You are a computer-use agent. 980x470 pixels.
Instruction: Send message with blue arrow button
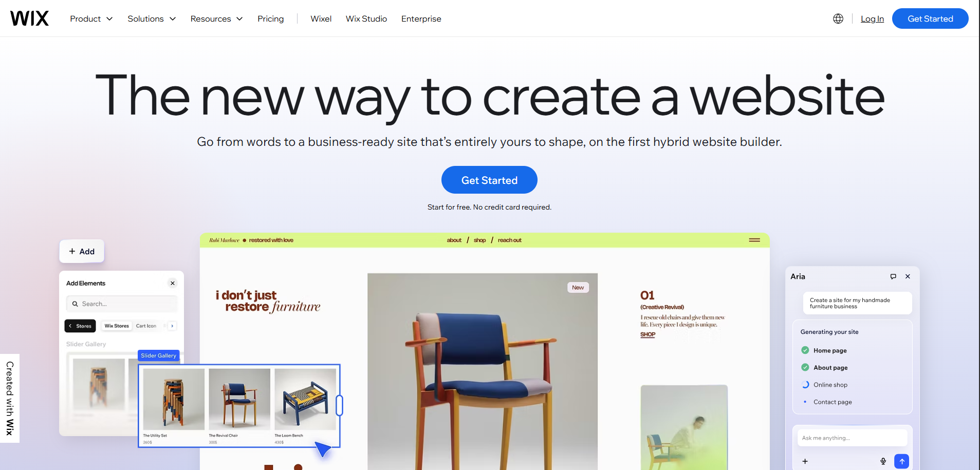901,461
